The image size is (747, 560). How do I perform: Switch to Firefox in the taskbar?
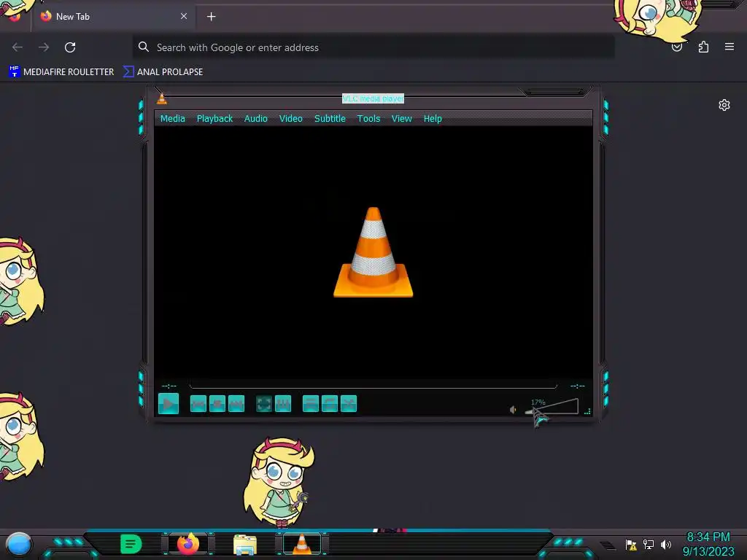tap(188, 544)
